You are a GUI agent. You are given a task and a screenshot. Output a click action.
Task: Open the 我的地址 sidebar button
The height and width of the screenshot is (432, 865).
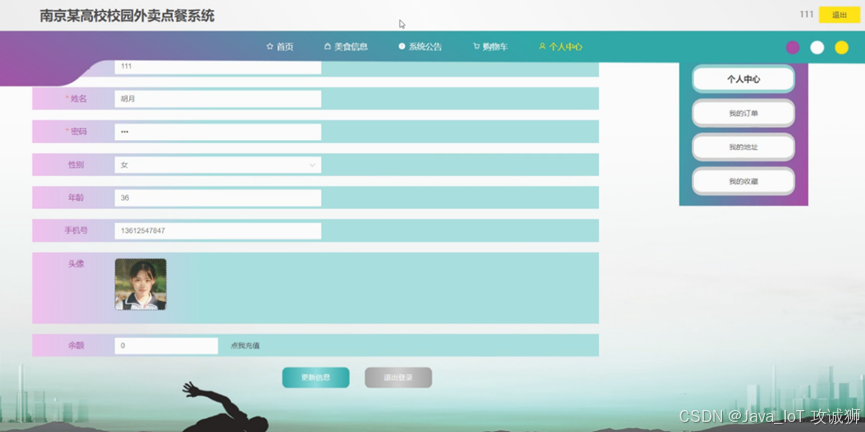click(x=744, y=147)
